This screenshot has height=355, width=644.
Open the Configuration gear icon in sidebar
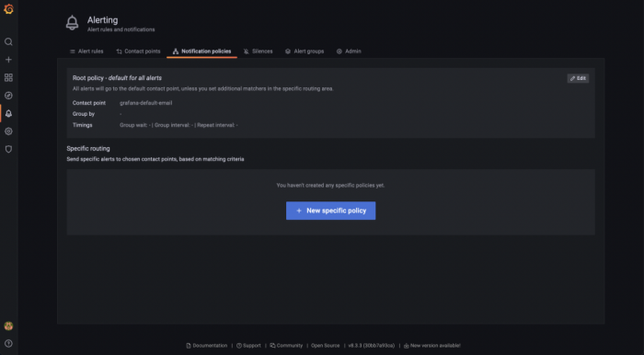click(x=8, y=132)
